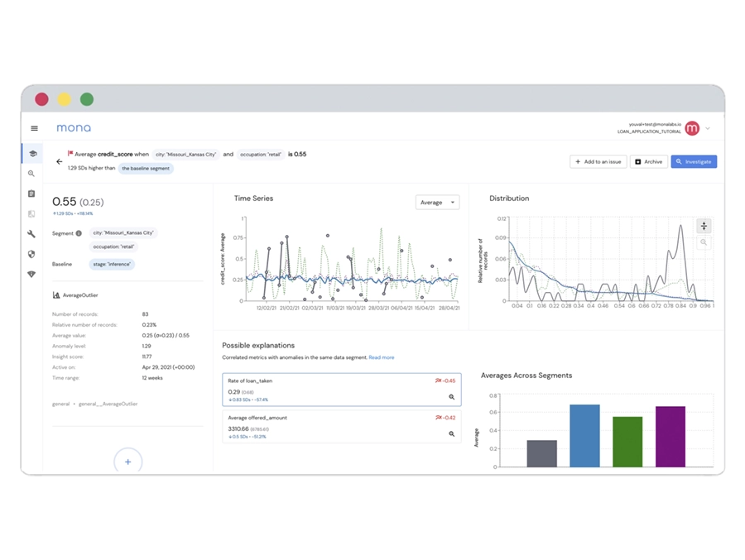Open the diamond sidebar icon
This screenshot has width=745, height=560.
tap(31, 274)
